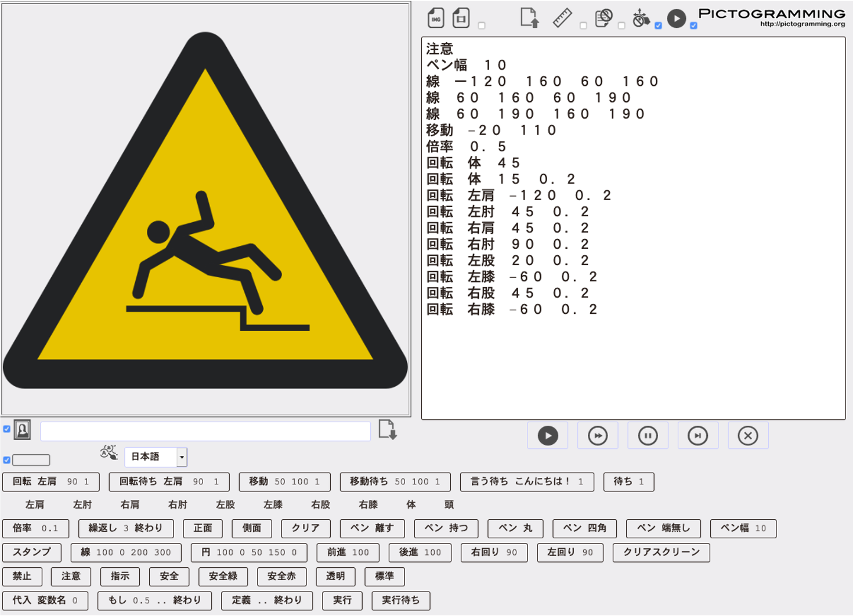Image resolution: width=853 pixels, height=616 pixels.
Task: Click the step-forward playback button
Action: tap(697, 436)
